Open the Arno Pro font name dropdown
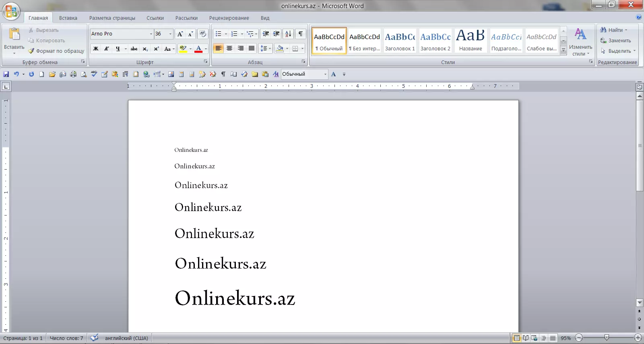 [x=151, y=34]
